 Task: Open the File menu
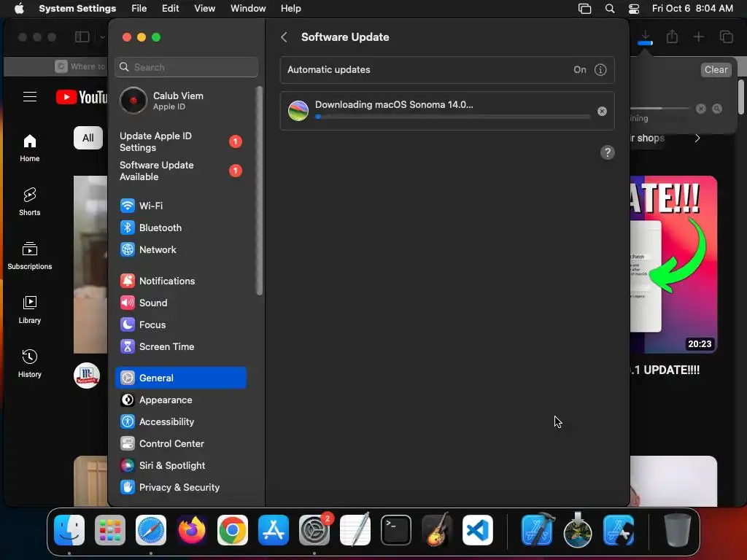point(139,9)
